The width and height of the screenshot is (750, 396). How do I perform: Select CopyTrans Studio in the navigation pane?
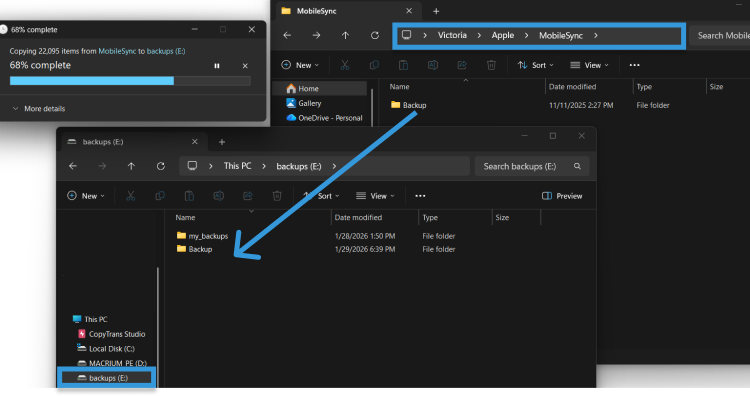tap(111, 334)
